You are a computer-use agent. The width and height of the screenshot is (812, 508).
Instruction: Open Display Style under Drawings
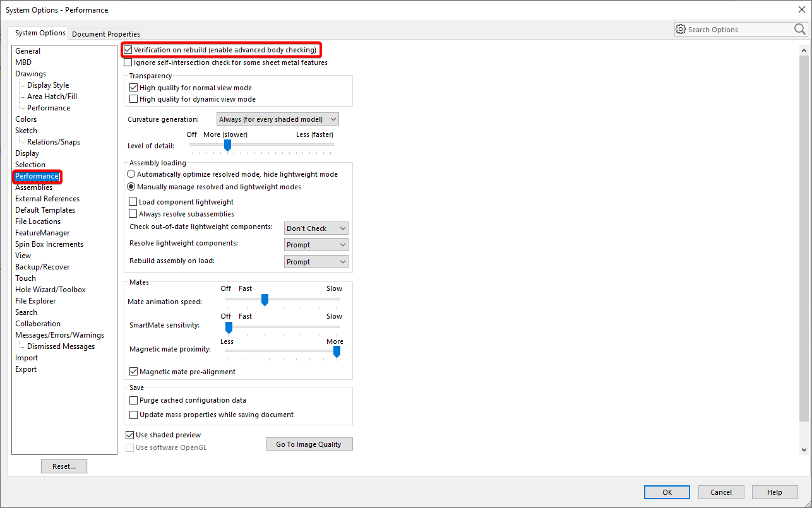(x=48, y=85)
